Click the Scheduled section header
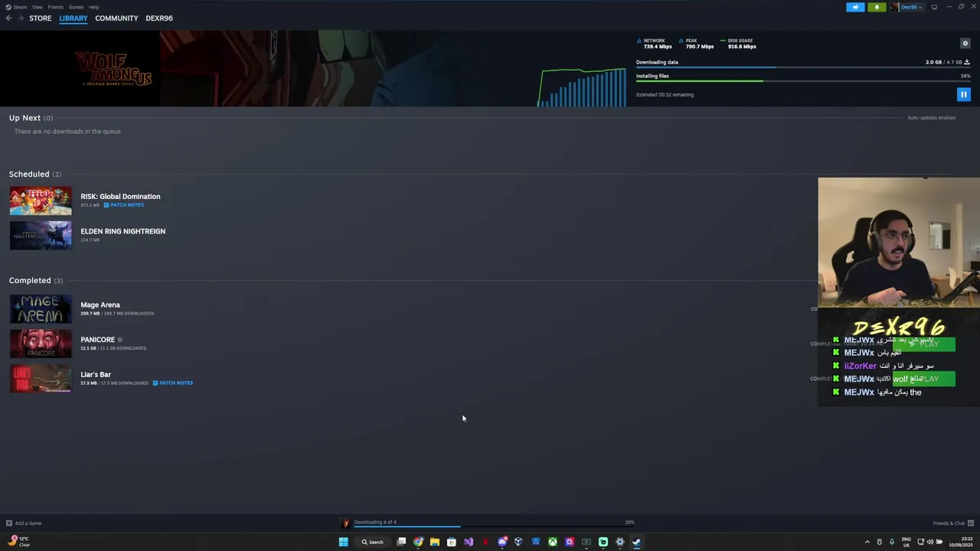Viewport: 980px width, 551px height. pyautogui.click(x=35, y=174)
